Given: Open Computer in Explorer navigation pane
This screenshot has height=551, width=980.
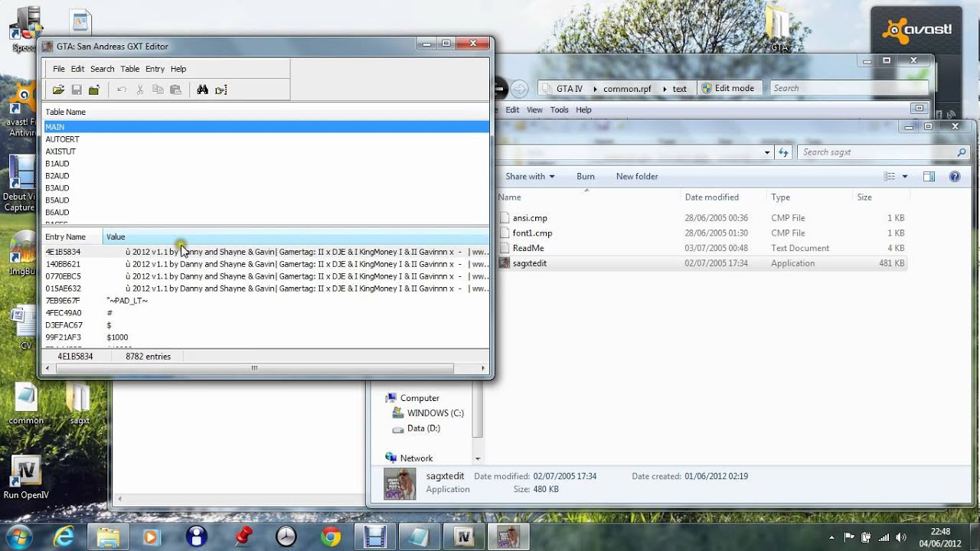Looking at the screenshot, I should pyautogui.click(x=420, y=398).
